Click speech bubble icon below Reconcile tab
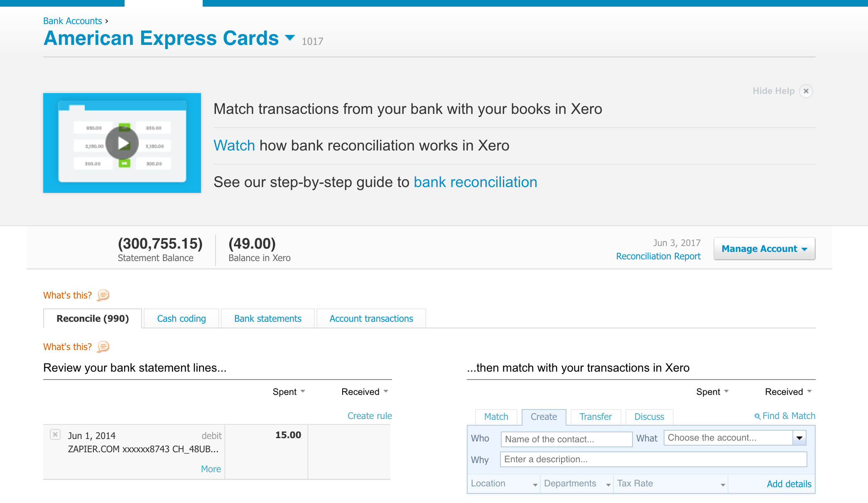 click(103, 347)
